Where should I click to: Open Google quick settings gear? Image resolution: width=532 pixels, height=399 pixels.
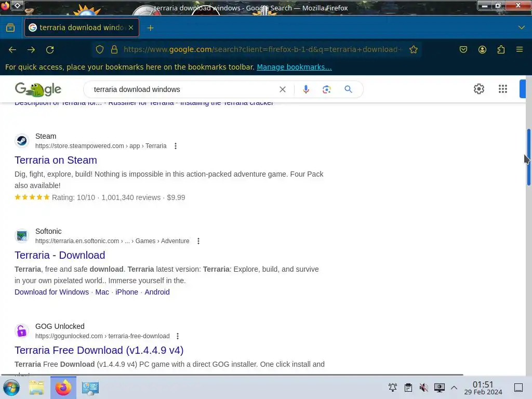[x=478, y=89]
